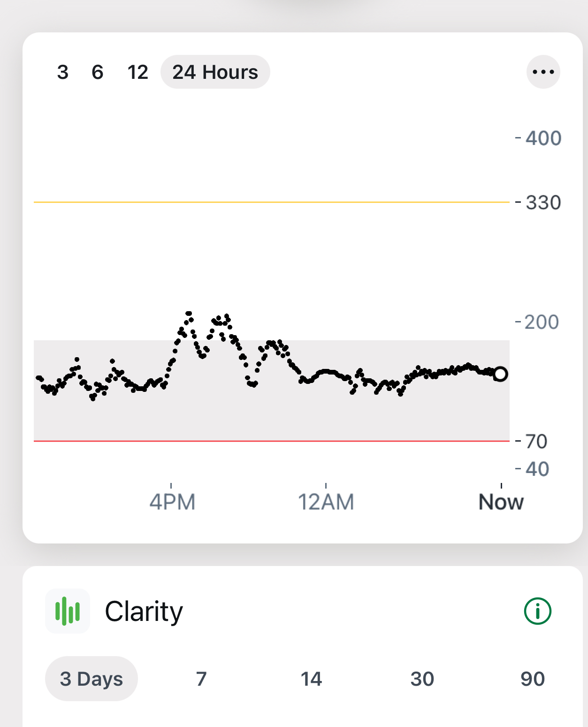This screenshot has height=727, width=588.
Task: Tap the 12AM time axis marker
Action: [326, 502]
